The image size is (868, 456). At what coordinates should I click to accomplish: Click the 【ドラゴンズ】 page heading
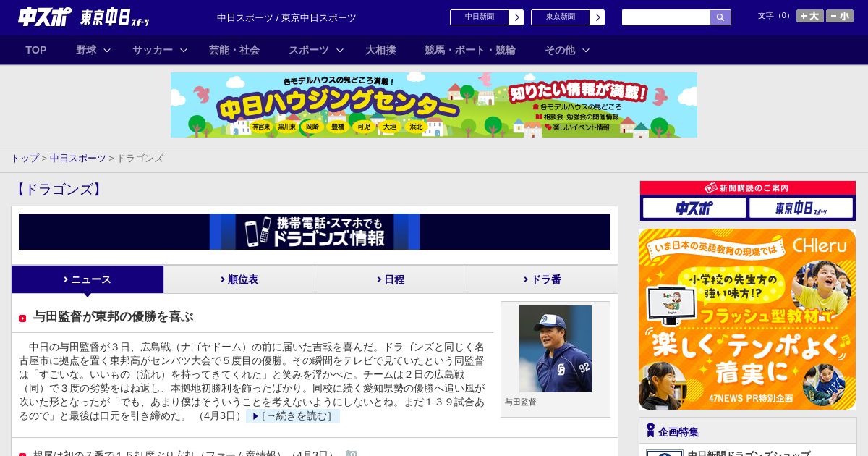coord(58,190)
